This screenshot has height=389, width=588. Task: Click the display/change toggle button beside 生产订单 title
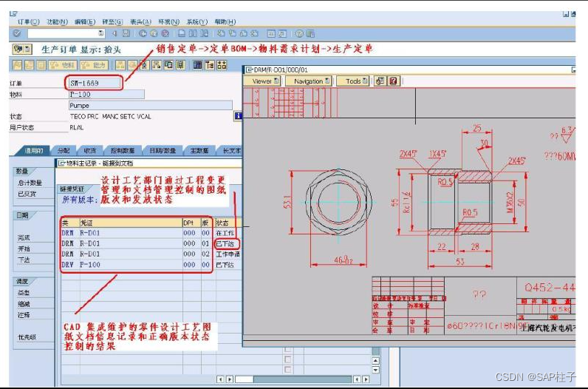(x=22, y=50)
